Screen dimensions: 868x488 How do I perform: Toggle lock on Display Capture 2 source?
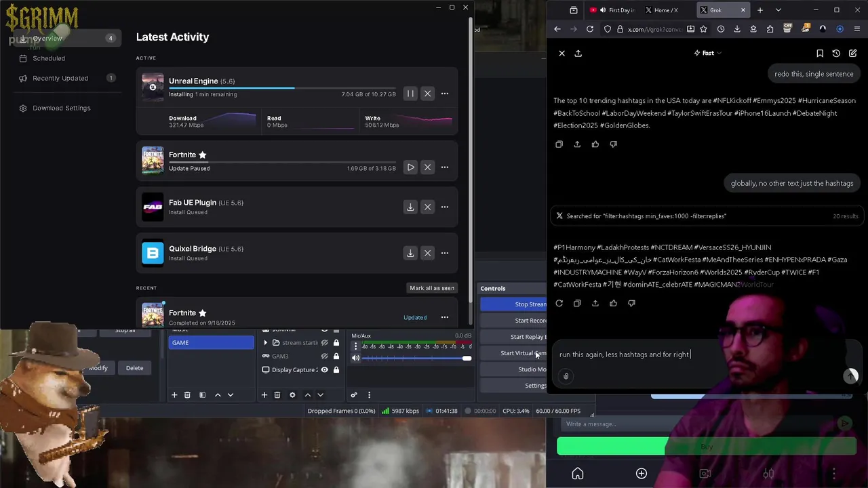click(336, 369)
